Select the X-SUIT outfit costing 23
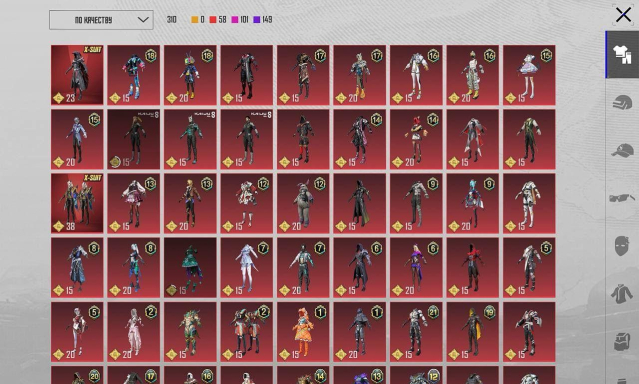Image resolution: width=639 pixels, height=384 pixels. (x=77, y=75)
